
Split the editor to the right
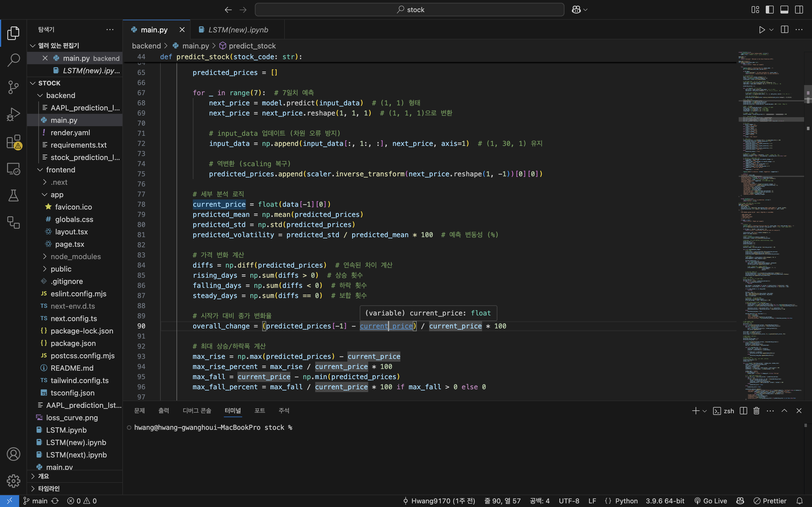click(784, 30)
